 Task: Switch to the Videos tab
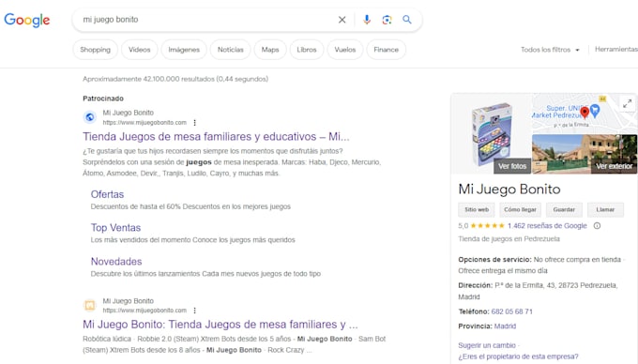(140, 50)
